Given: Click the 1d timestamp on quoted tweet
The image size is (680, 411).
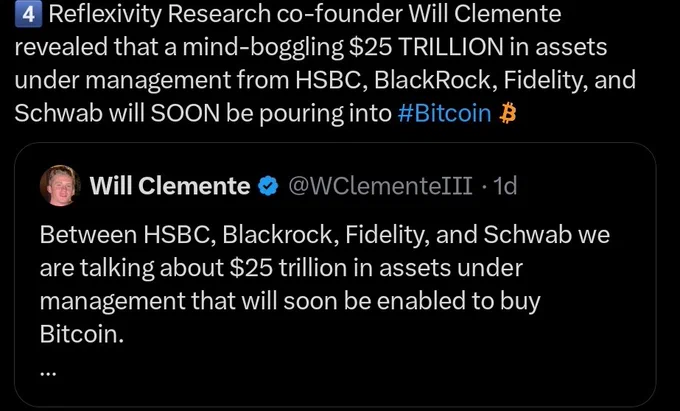Looking at the screenshot, I should coord(506,186).
